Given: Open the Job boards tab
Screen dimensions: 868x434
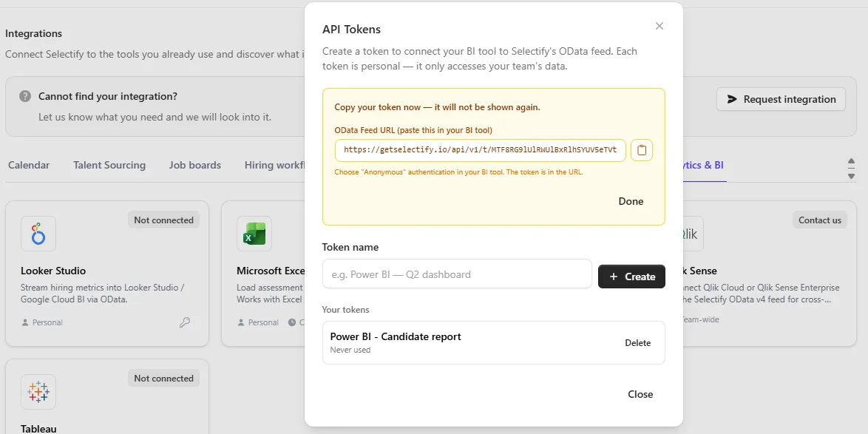Looking at the screenshot, I should tap(195, 165).
